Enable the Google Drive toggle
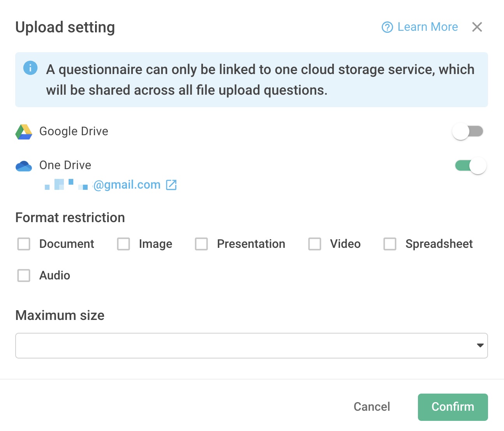Viewport: 504px width, 431px height. [467, 132]
